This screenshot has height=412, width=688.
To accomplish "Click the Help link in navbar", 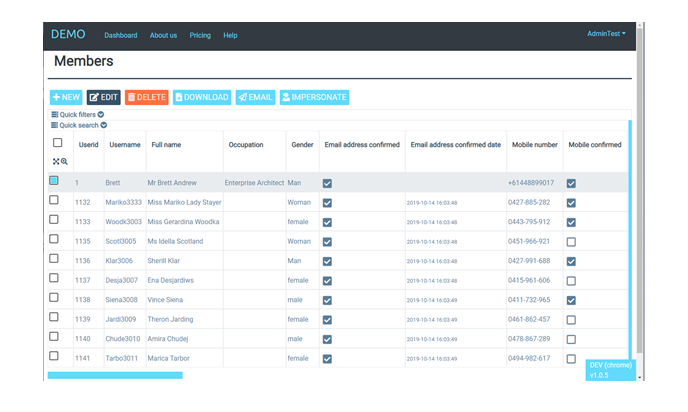I will click(x=230, y=35).
